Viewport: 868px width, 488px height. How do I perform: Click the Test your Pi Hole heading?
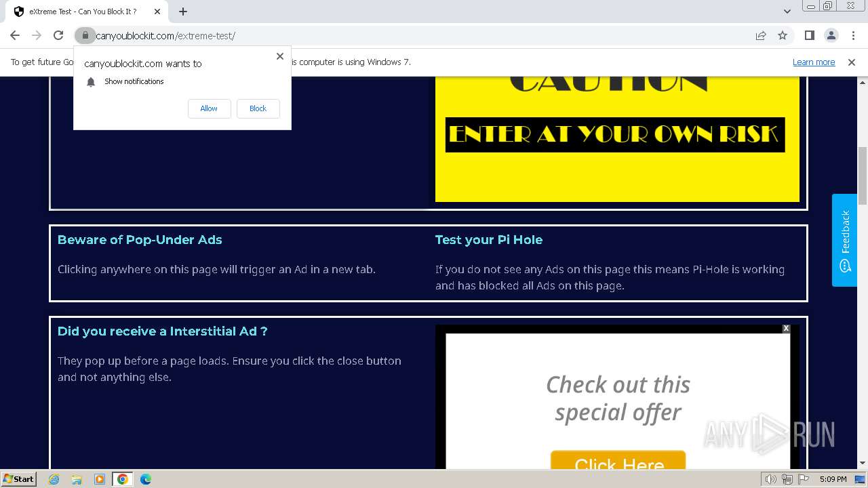coord(489,240)
